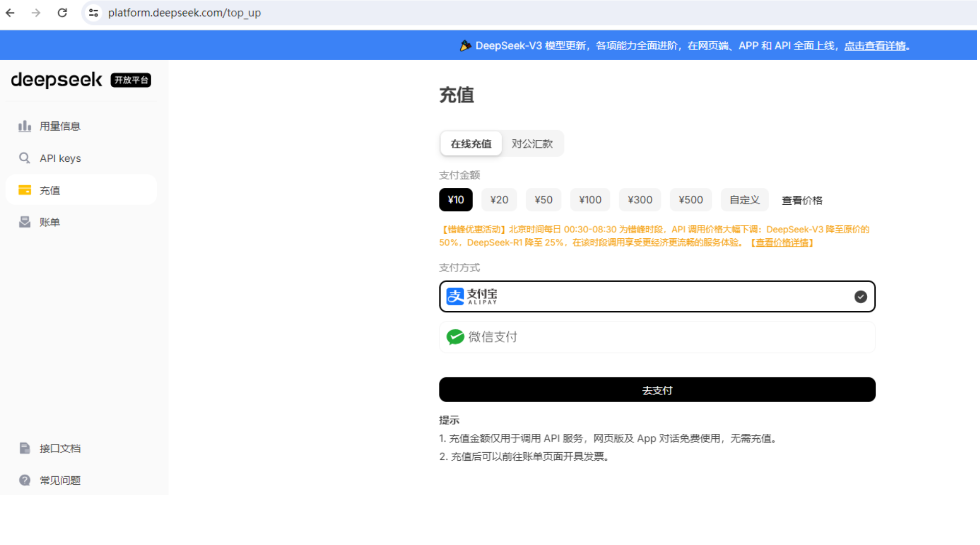Click the banner party popper icon

465,45
